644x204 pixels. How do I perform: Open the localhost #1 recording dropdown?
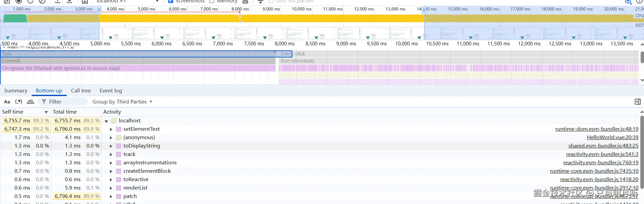pyautogui.click(x=127, y=1)
